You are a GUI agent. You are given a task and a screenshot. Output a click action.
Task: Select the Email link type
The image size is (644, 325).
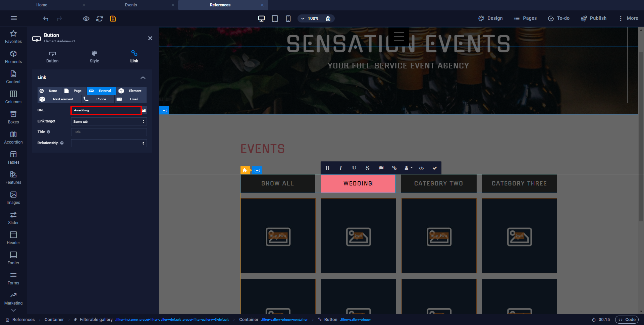click(x=131, y=99)
